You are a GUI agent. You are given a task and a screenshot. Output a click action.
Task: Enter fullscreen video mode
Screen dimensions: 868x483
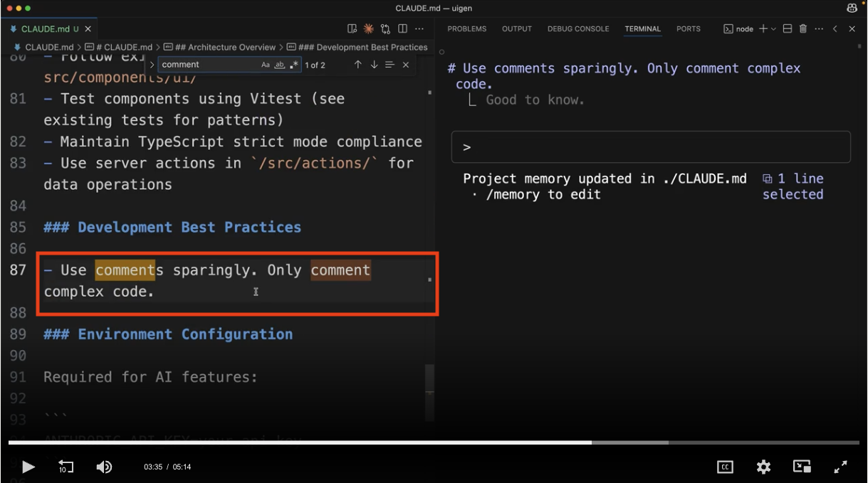point(840,467)
